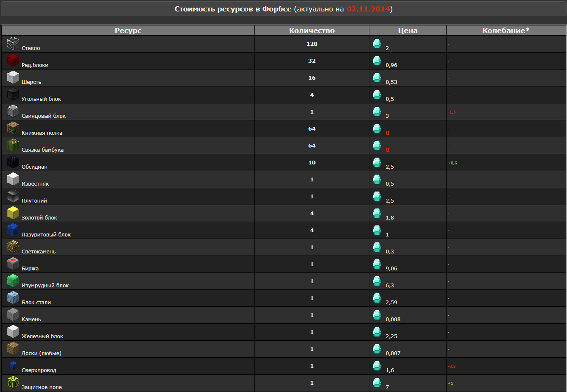
Task: Select the lapis block icon for Лазуритовый блок
Action: tap(13, 230)
